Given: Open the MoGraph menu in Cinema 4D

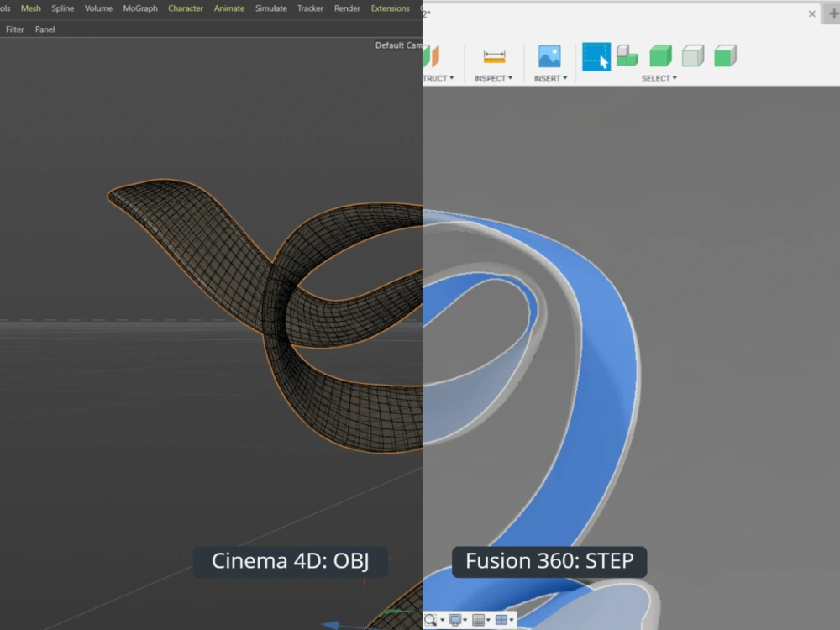Looking at the screenshot, I should [139, 8].
